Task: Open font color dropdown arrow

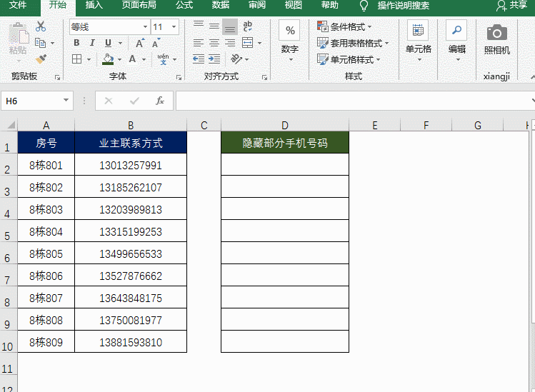Action: [x=144, y=59]
